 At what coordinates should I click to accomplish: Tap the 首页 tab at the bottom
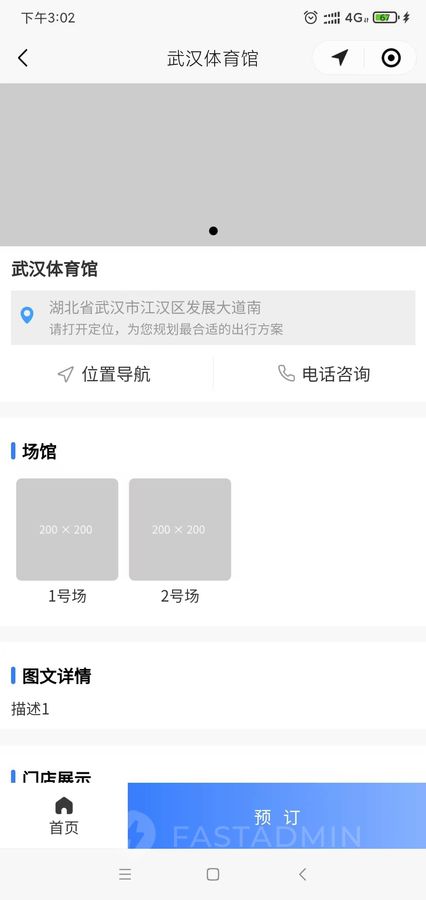coord(64,816)
